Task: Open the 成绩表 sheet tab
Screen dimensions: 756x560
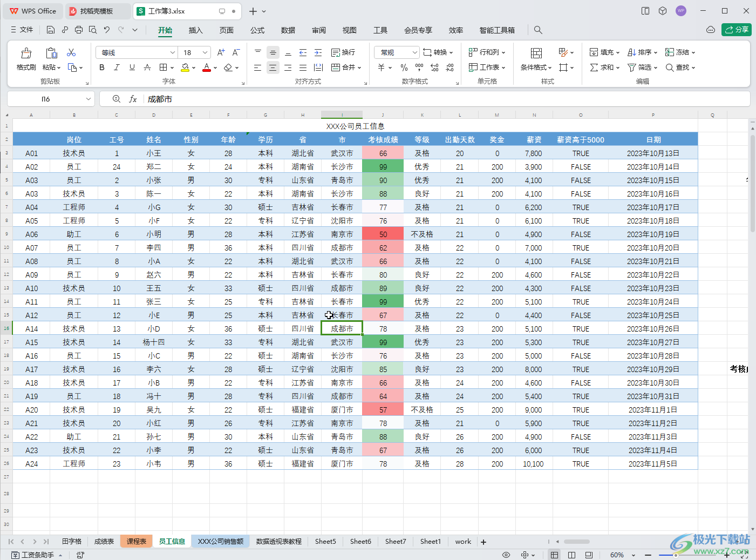Action: tap(104, 541)
